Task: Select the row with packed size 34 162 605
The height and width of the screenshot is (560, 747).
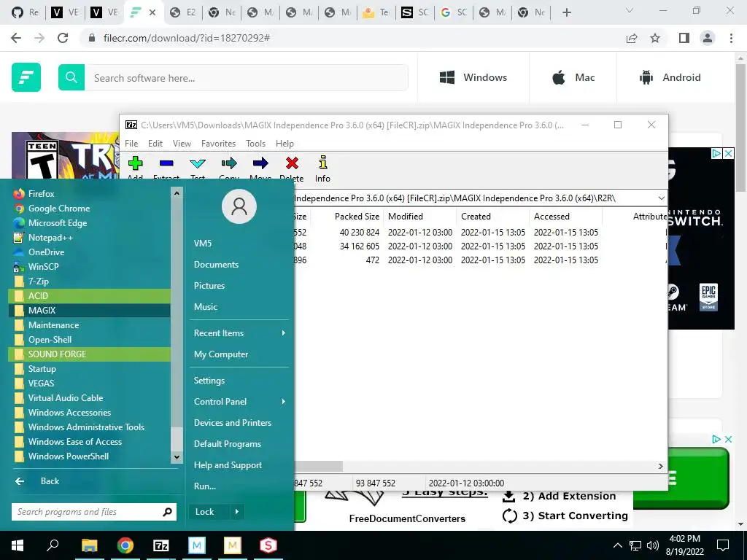Action: coord(480,246)
